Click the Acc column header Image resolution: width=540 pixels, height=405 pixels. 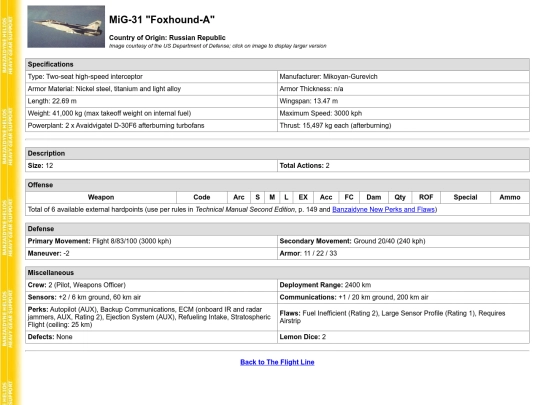(x=326, y=197)
